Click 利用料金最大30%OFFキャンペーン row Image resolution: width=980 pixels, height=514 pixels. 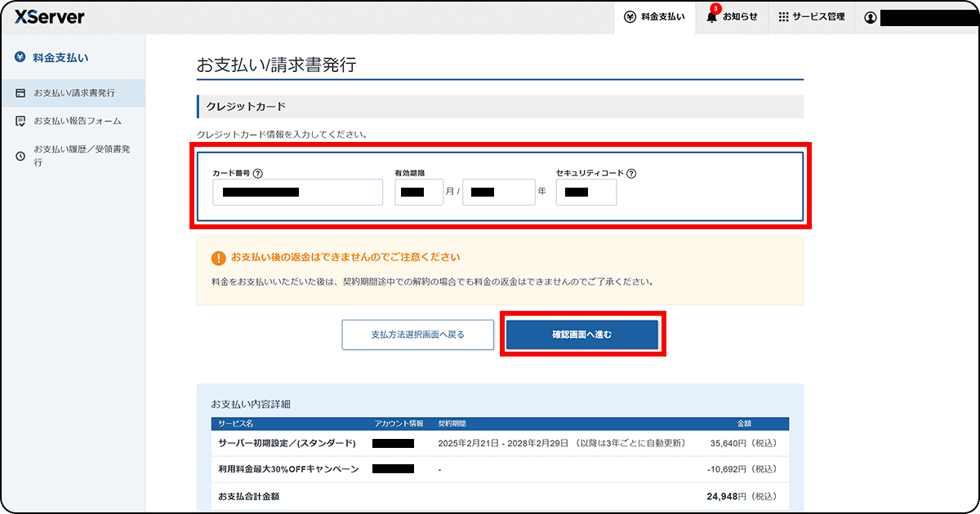click(x=500, y=469)
